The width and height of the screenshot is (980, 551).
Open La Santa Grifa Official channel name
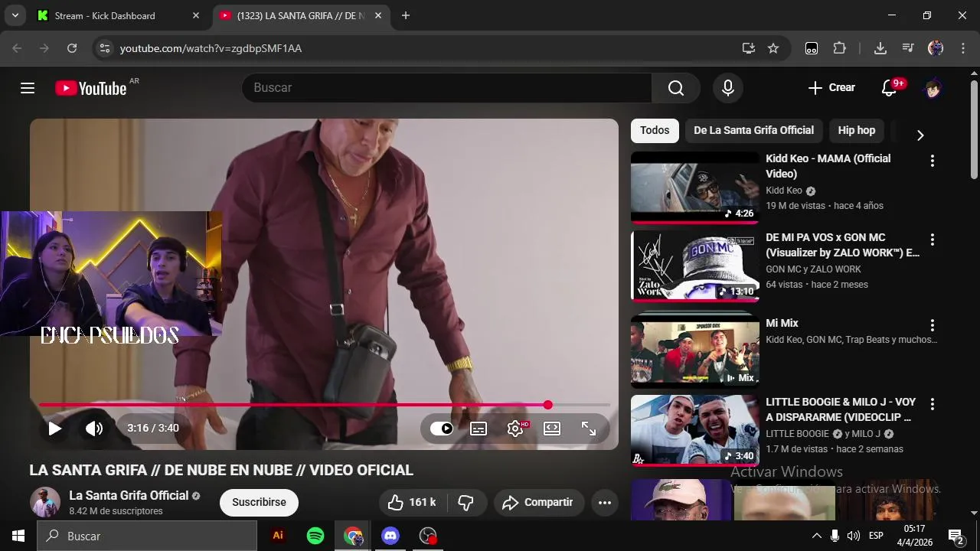(x=129, y=496)
